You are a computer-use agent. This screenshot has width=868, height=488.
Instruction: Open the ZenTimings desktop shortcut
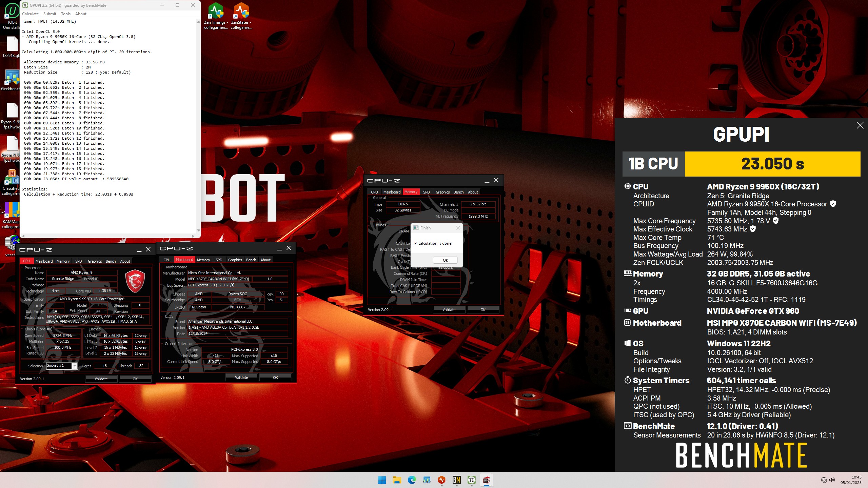pyautogui.click(x=216, y=16)
